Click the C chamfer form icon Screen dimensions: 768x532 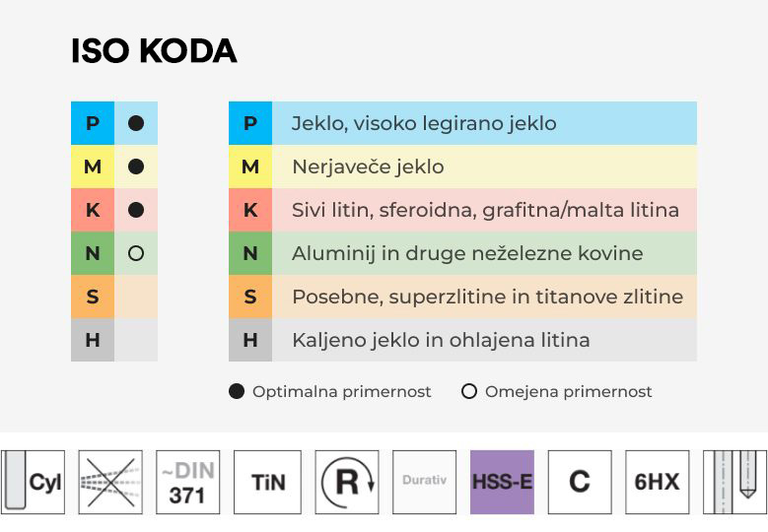point(580,482)
